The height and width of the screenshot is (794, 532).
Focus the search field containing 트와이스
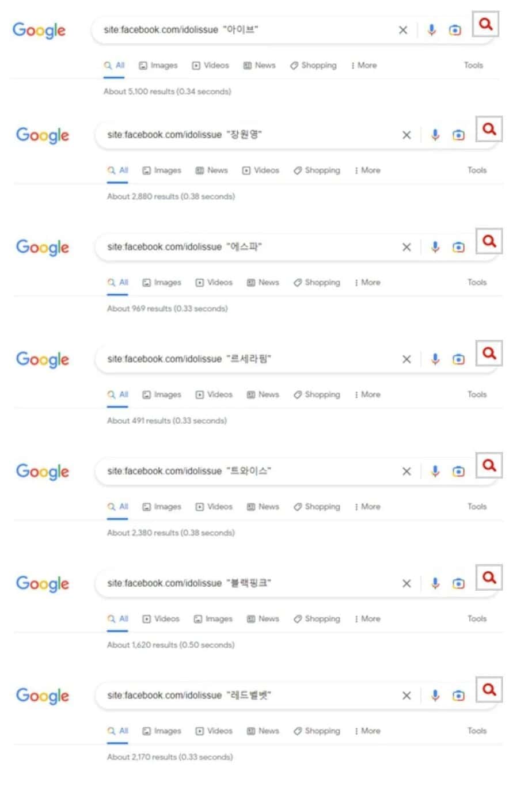pos(248,472)
